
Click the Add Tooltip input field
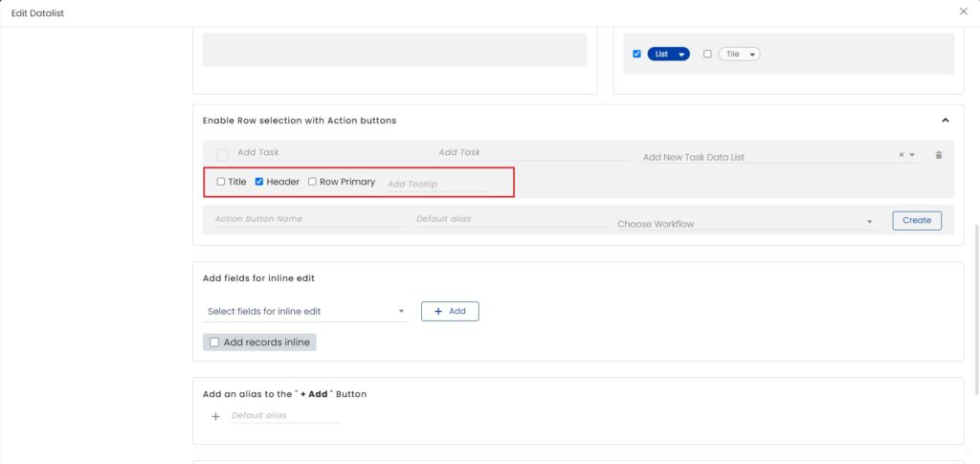(436, 184)
